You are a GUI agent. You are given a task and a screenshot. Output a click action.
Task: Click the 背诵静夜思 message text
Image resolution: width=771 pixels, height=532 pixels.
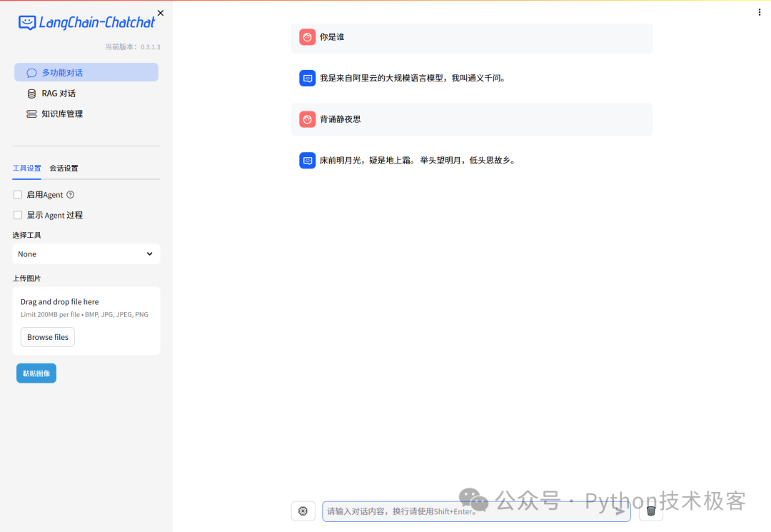point(341,119)
